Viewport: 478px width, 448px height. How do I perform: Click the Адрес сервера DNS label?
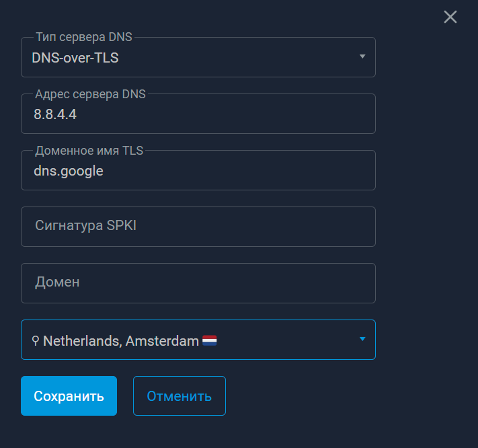[x=90, y=94]
